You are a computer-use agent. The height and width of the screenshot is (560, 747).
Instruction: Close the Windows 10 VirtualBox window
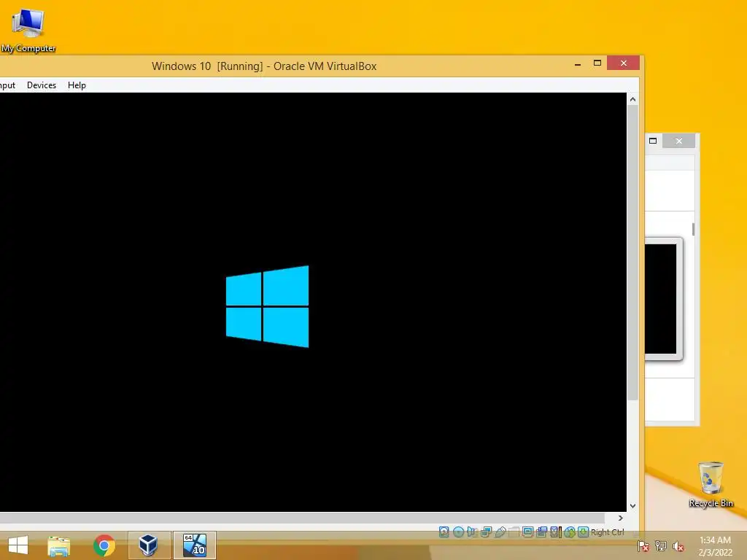pyautogui.click(x=623, y=63)
